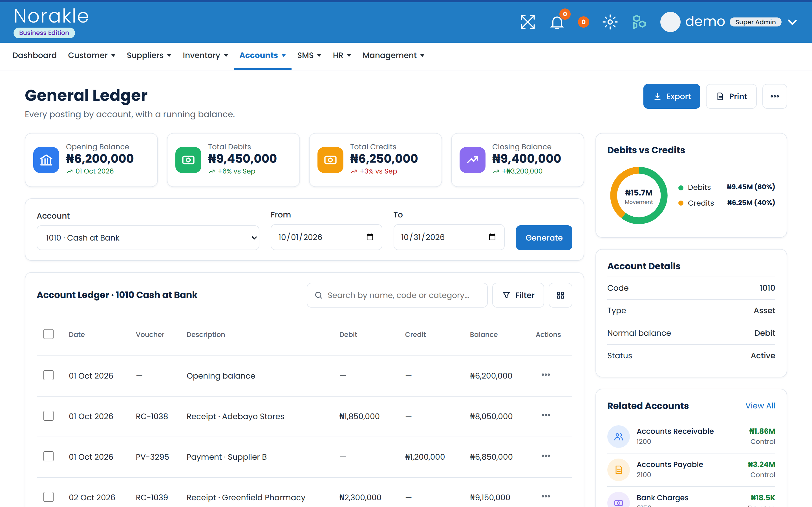Open the notifications bell
Screen dimensions: 812x507
[557, 22]
